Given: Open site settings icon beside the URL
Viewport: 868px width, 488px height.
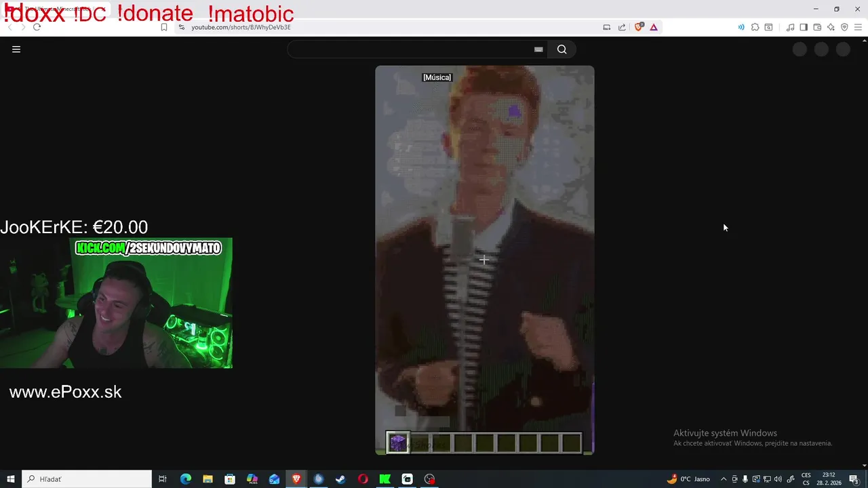Looking at the screenshot, I should (181, 27).
